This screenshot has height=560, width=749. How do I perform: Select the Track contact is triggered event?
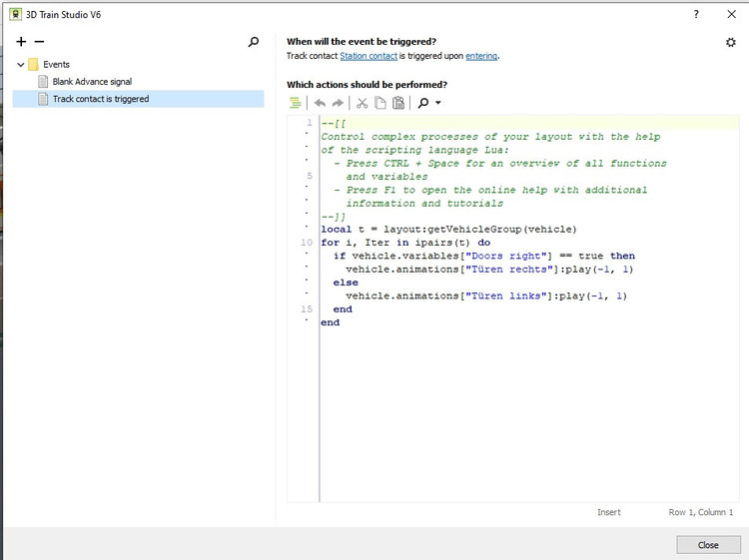tap(101, 99)
